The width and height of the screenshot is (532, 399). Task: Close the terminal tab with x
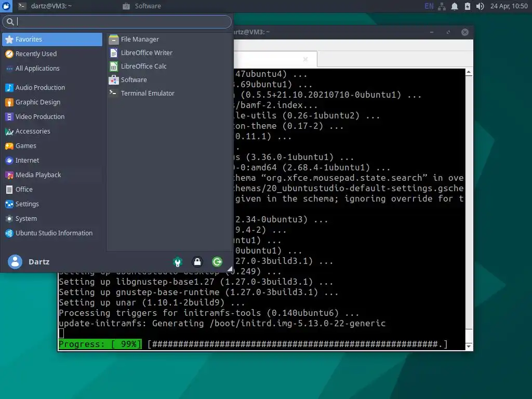point(305,59)
